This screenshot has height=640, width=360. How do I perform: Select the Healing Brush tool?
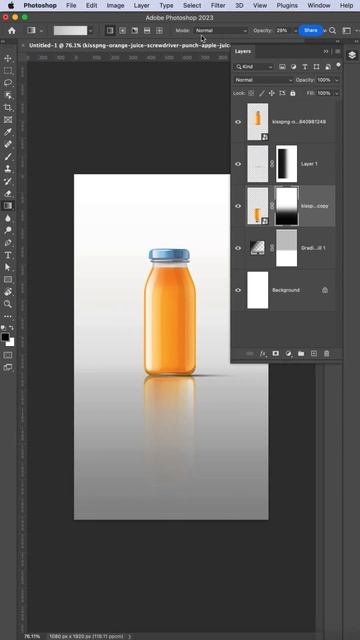(x=8, y=144)
